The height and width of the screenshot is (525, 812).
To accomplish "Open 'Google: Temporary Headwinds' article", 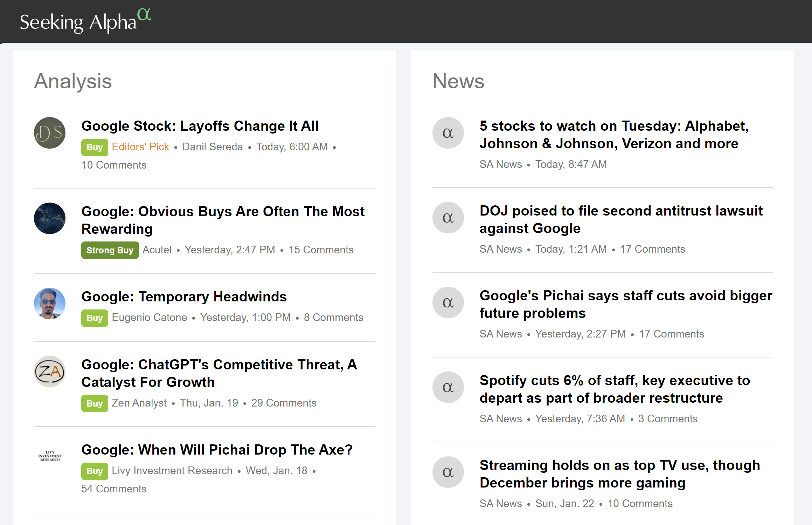I will coord(184,296).
